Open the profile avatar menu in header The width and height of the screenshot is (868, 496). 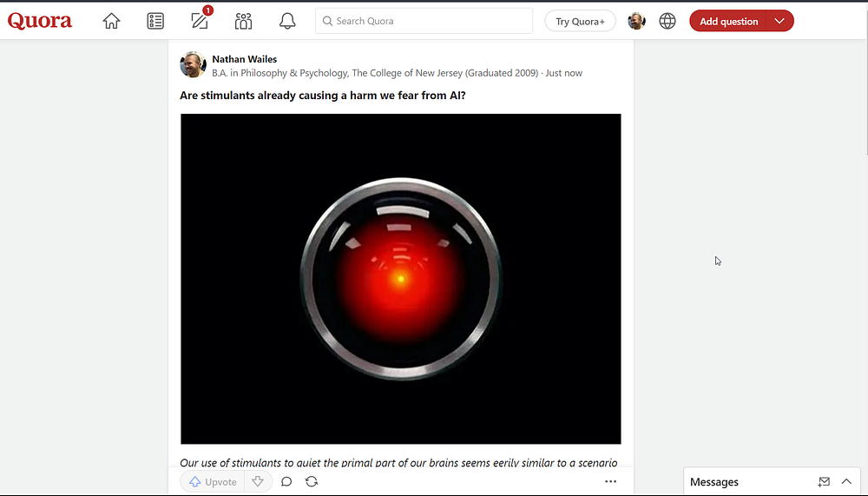[636, 21]
